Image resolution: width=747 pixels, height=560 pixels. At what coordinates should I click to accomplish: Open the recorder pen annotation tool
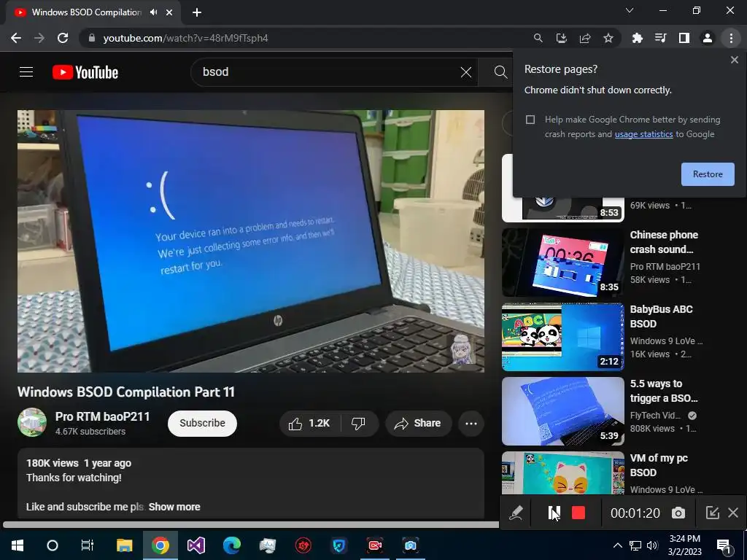click(x=516, y=513)
